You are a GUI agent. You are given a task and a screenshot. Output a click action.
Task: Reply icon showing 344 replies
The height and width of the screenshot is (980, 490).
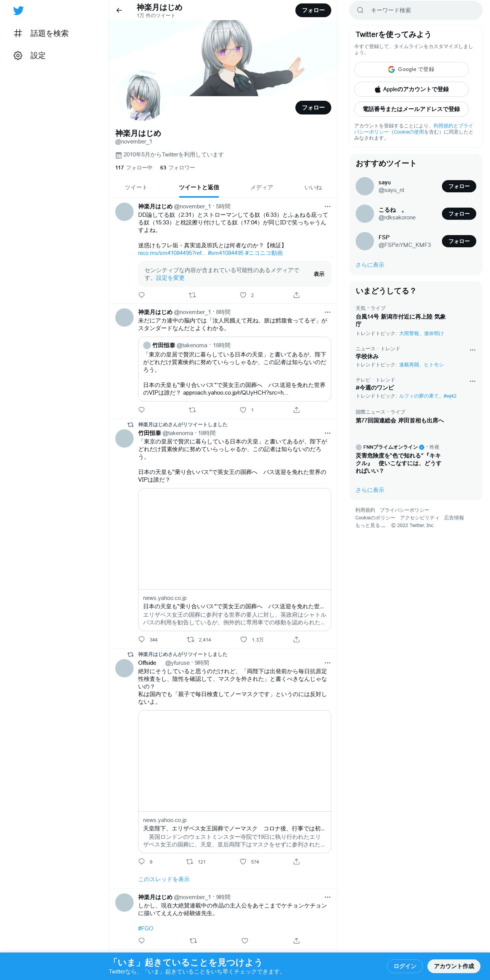(x=142, y=640)
